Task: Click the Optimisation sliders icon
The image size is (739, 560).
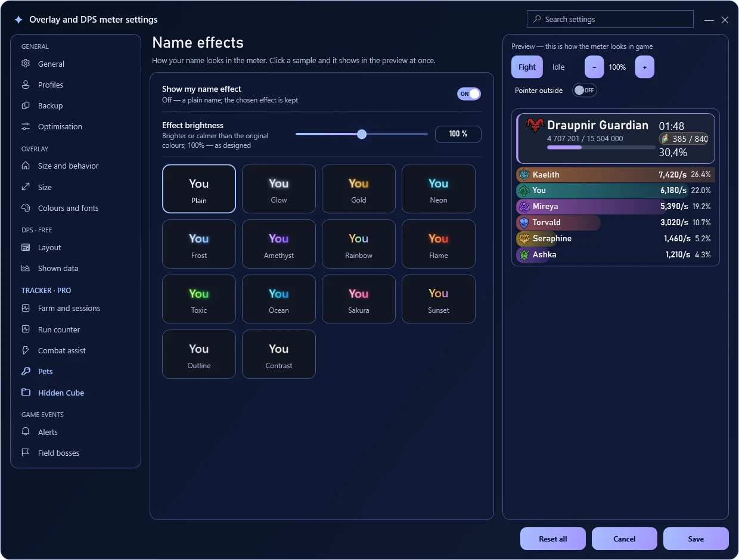Action: coord(26,126)
